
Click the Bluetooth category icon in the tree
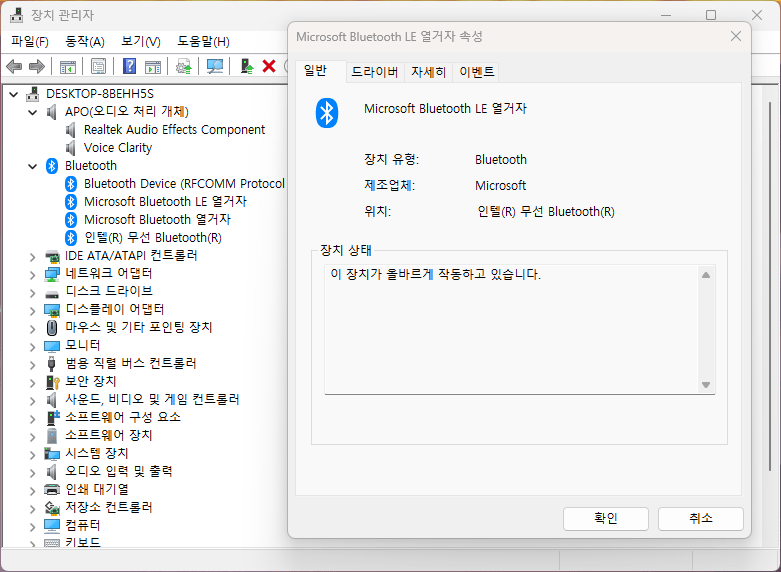coord(52,166)
